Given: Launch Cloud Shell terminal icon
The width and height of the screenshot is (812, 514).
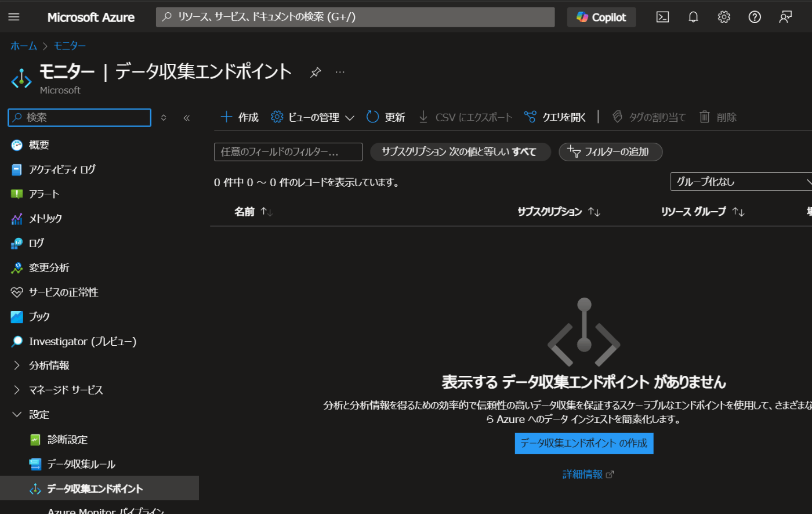Looking at the screenshot, I should pos(662,17).
